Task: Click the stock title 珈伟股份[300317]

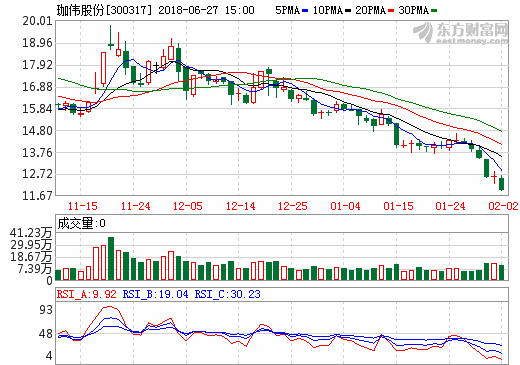Action: 104,10
